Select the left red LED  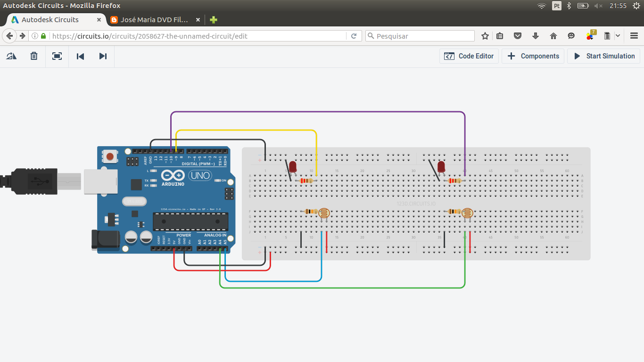[x=293, y=166]
